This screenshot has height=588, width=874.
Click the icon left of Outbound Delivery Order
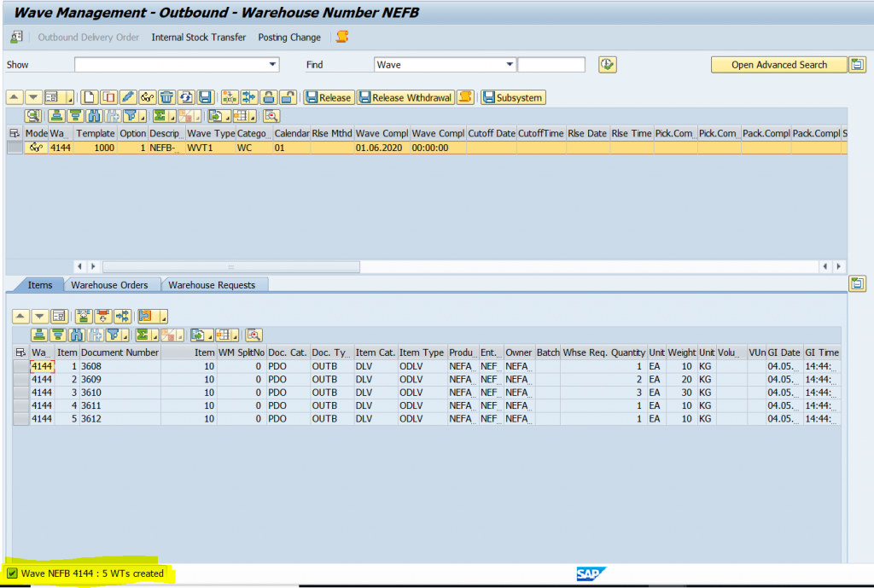[x=17, y=37]
